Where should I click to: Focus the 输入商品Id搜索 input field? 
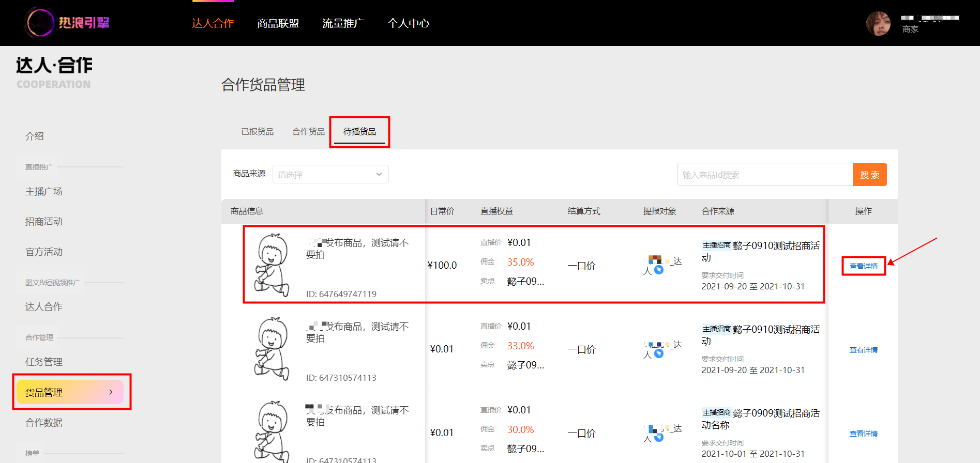765,175
